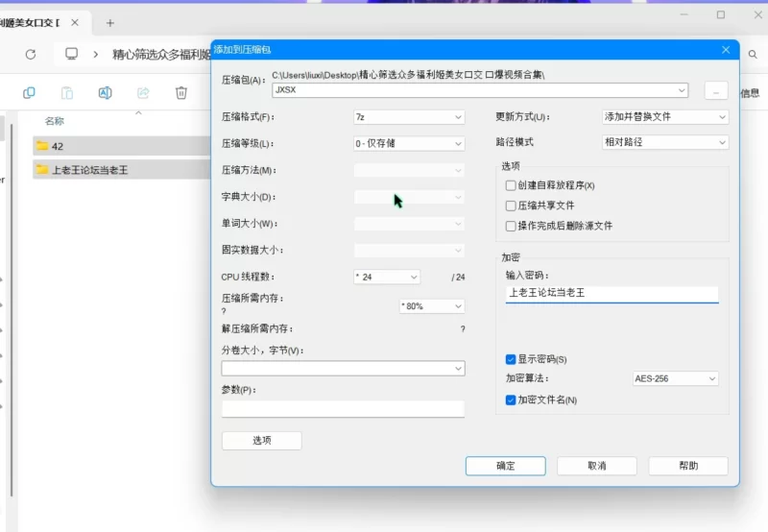The width and height of the screenshot is (768, 532).
Task: Close the current File Explorer tab
Action: click(75, 22)
